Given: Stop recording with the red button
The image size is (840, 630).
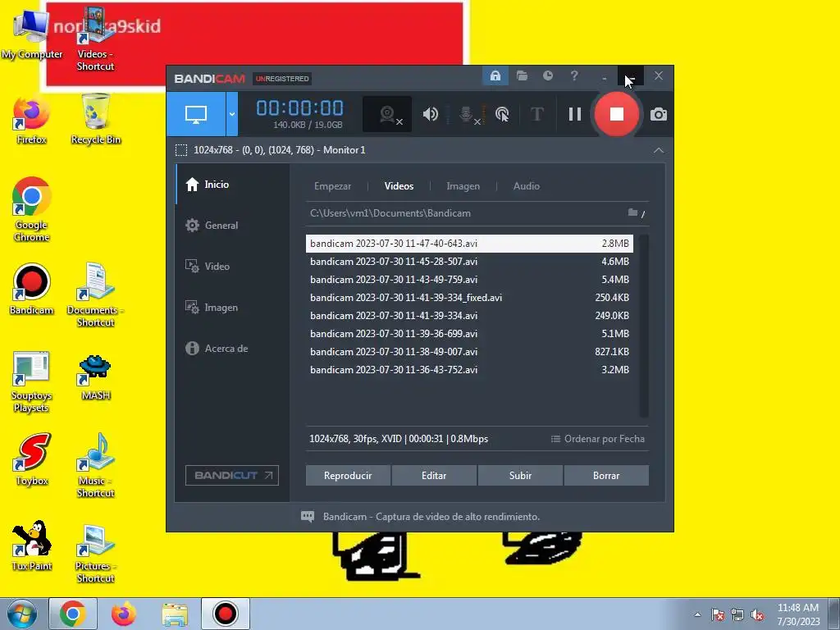Looking at the screenshot, I should (x=617, y=114).
